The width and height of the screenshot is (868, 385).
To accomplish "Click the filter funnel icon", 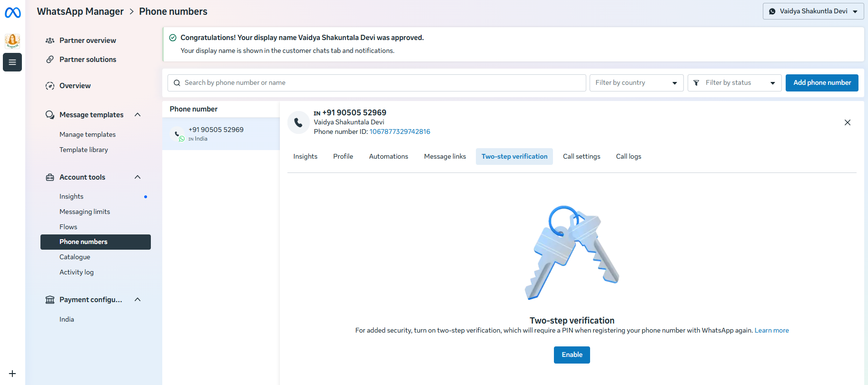I will [x=696, y=83].
